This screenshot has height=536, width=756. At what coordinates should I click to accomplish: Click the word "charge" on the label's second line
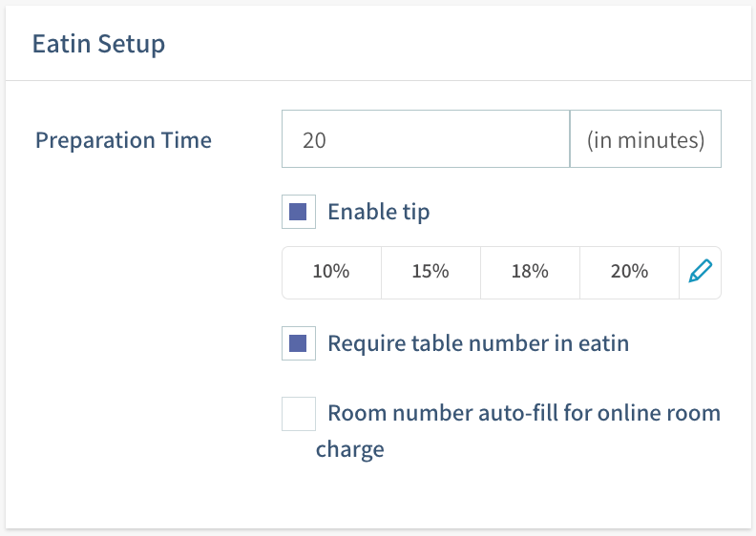click(x=349, y=449)
